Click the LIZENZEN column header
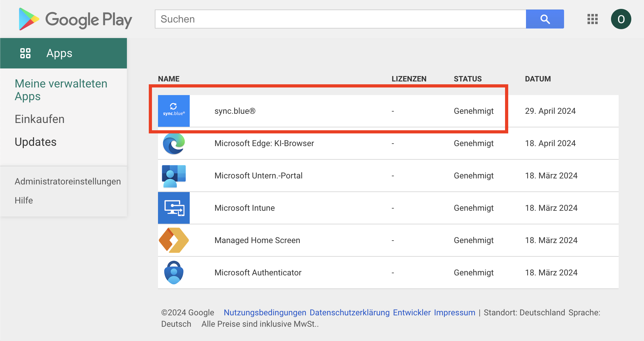 (x=409, y=79)
